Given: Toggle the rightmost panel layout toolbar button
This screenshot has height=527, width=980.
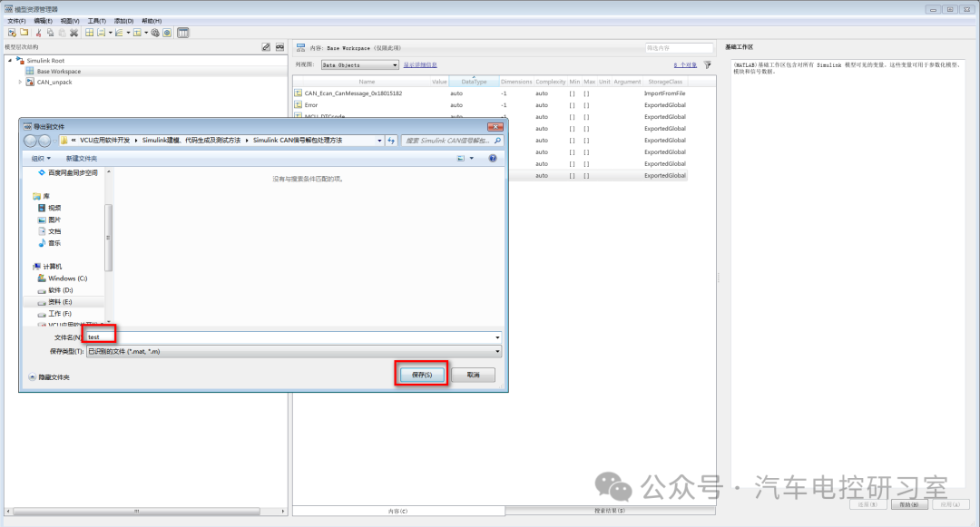Looking at the screenshot, I should click(182, 33).
